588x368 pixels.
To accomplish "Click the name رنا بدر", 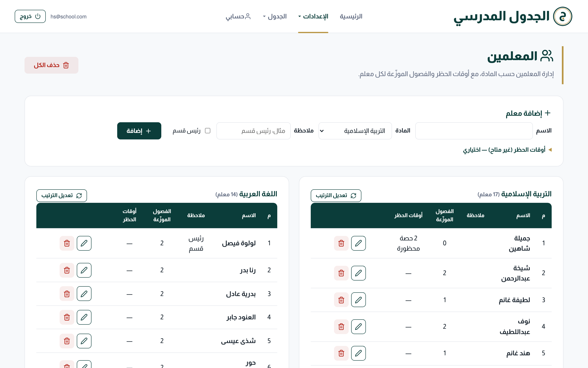I will pos(248,270).
